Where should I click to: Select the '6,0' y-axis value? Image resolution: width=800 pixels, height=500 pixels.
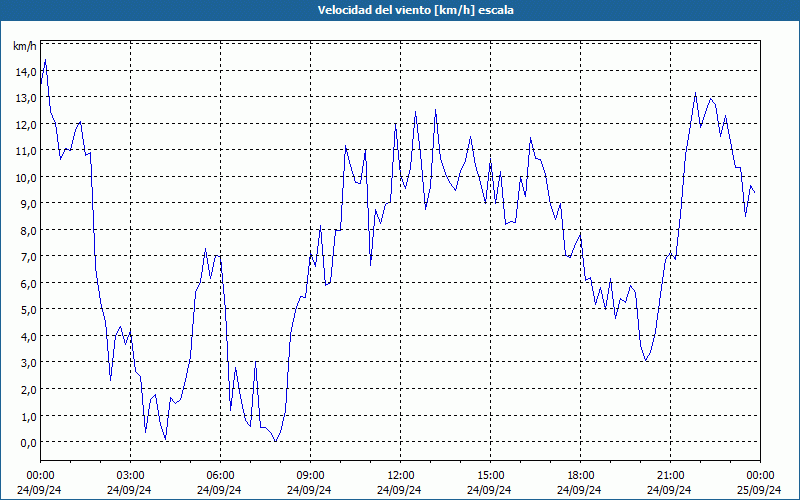[28, 284]
